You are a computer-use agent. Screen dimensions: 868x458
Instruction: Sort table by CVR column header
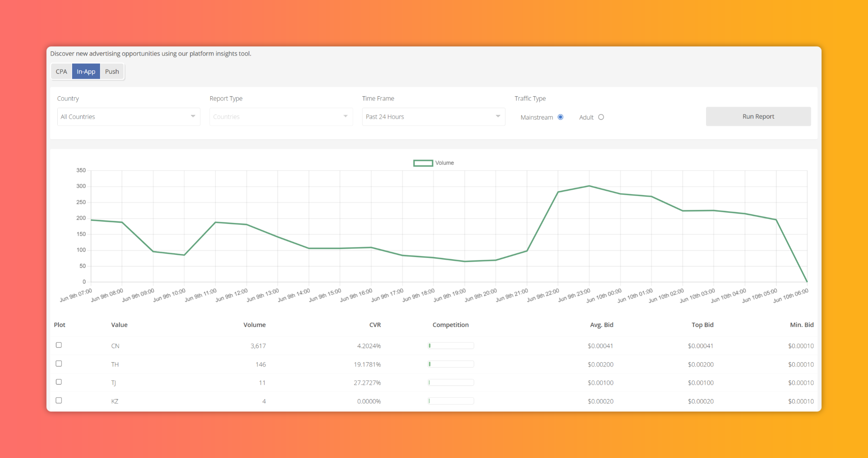coord(375,325)
